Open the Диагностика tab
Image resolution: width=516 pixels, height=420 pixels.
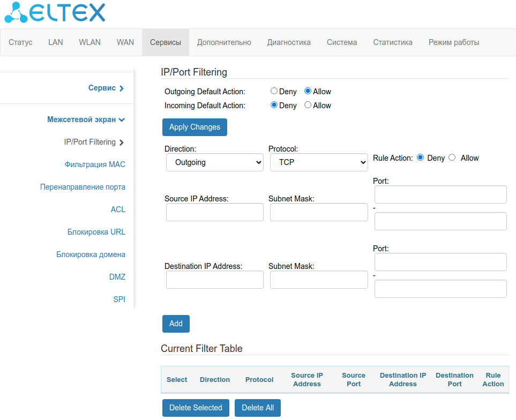289,42
